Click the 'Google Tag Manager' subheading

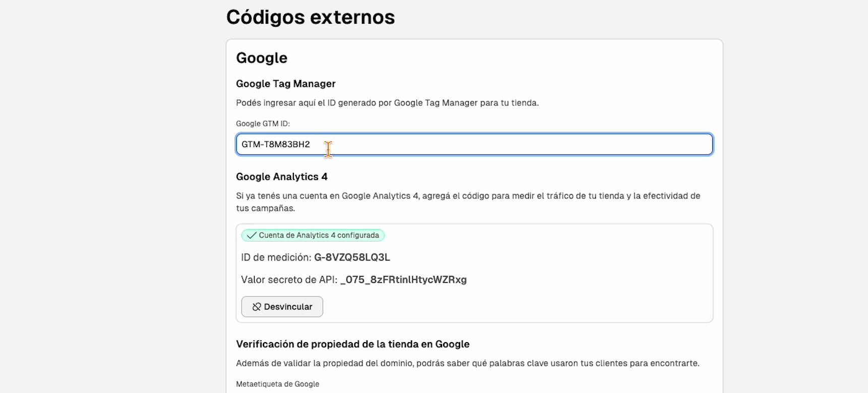286,84
